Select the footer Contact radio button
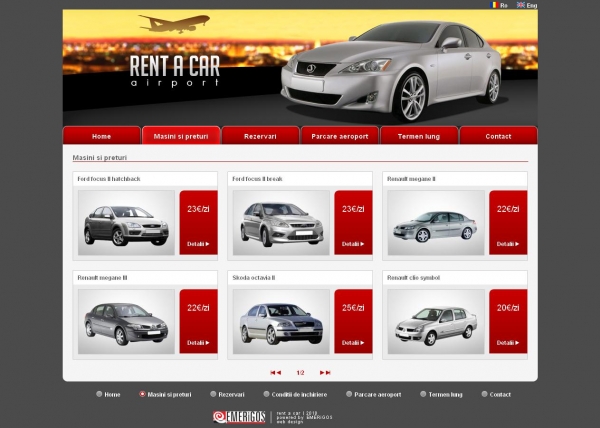Viewport: 600px width, 428px height. [x=484, y=394]
